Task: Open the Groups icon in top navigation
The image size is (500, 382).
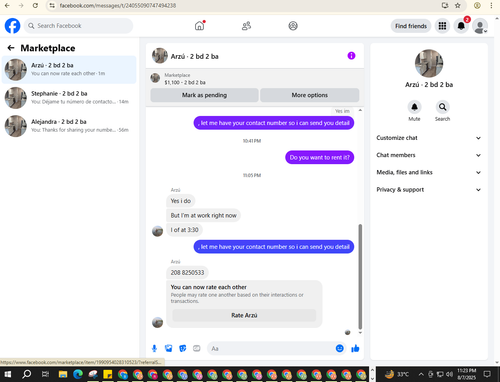Action: click(293, 26)
